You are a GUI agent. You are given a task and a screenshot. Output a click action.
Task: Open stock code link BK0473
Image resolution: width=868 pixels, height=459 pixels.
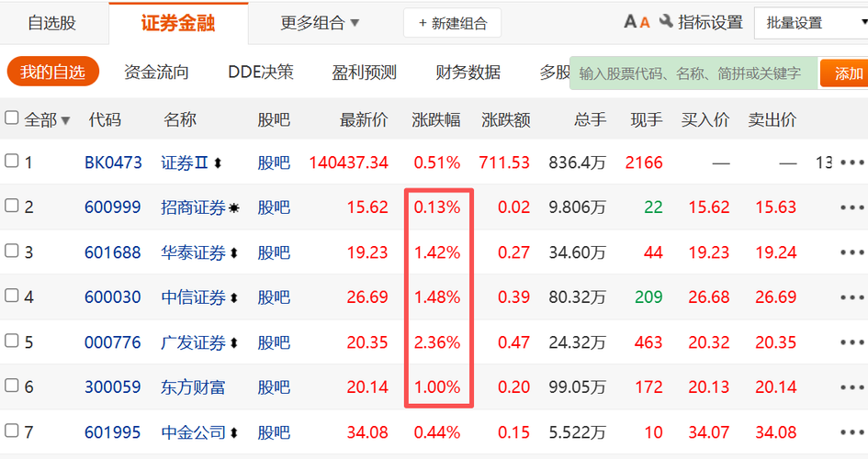pyautogui.click(x=113, y=162)
